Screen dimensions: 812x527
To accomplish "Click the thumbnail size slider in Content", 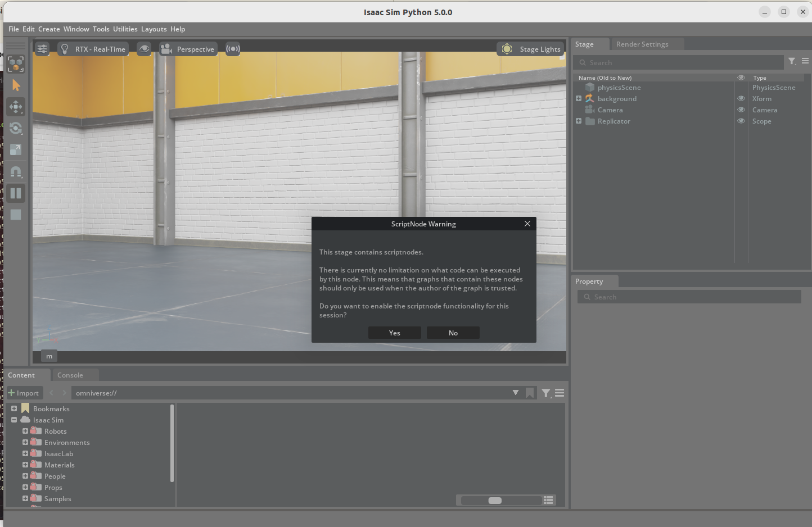I will click(x=502, y=501).
